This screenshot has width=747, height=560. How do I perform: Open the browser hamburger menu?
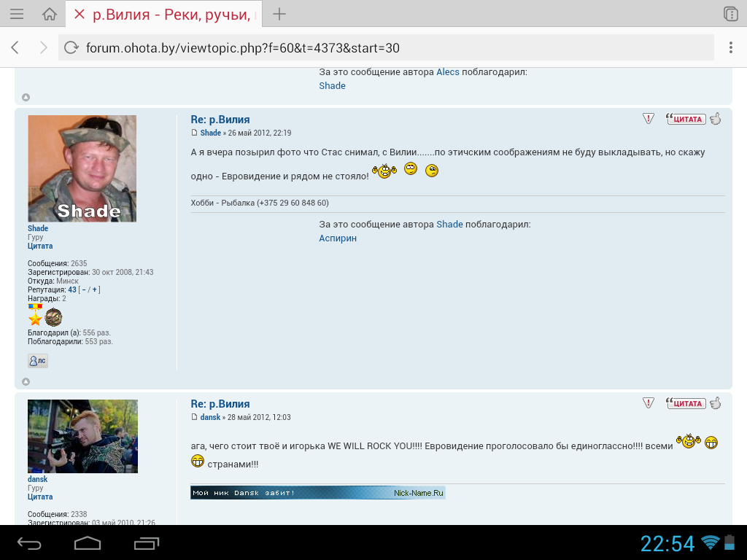(x=16, y=14)
